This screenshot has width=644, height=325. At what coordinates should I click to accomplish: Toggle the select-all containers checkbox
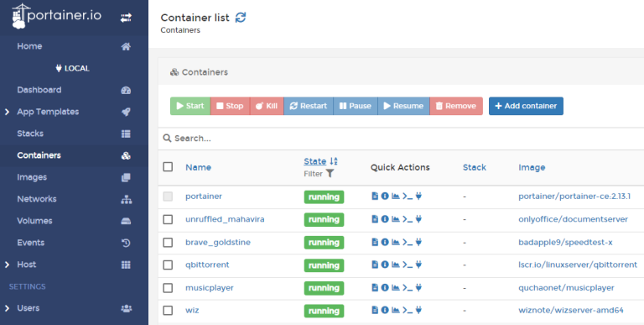[168, 166]
